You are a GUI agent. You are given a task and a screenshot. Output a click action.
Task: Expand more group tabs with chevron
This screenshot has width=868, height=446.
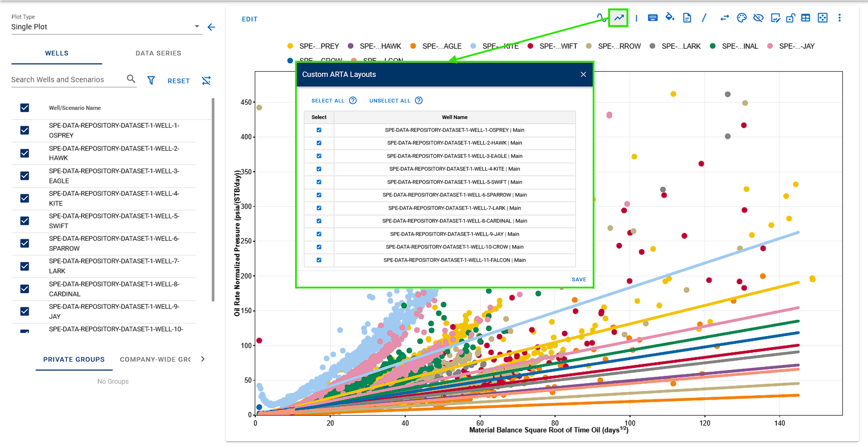203,359
